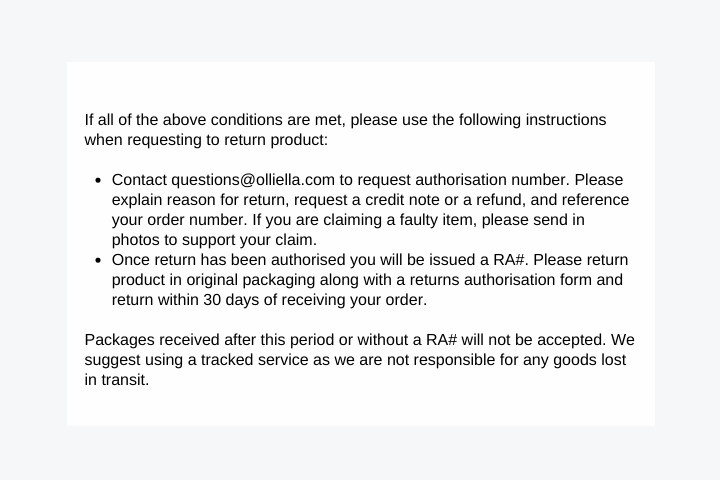The image size is (720, 480).
Task: Click the phrase "tracked service"
Action: [x=254, y=360]
